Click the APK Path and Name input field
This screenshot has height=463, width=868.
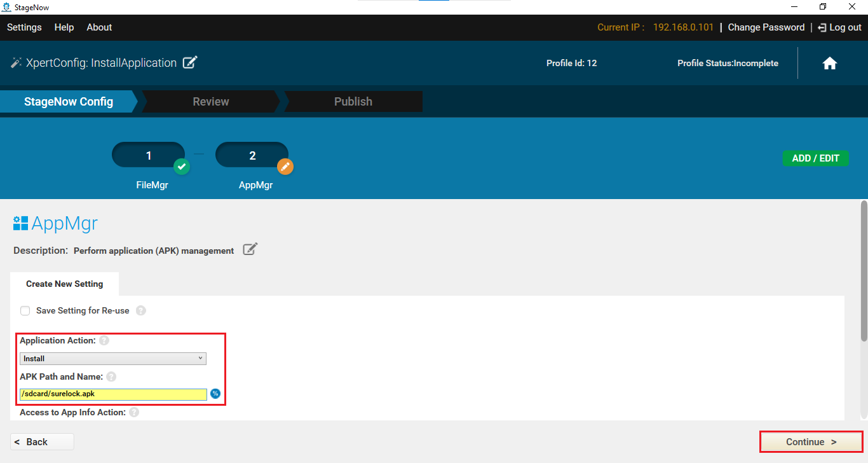click(113, 394)
